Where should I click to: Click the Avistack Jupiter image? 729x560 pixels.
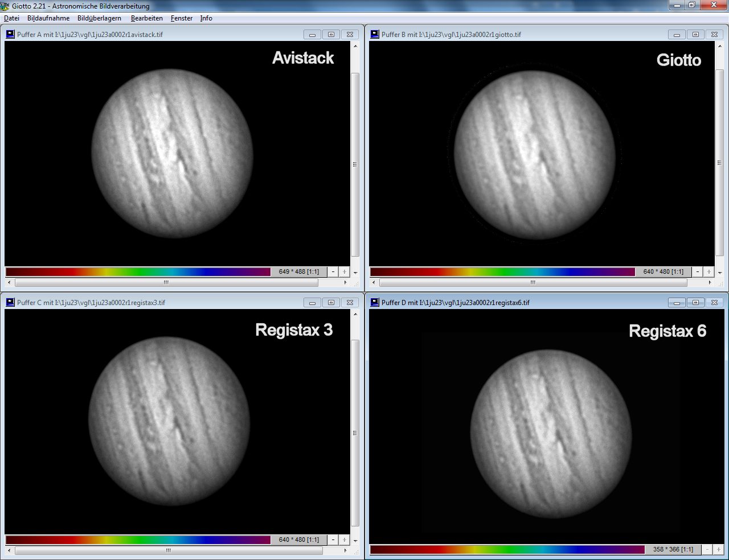pyautogui.click(x=172, y=154)
